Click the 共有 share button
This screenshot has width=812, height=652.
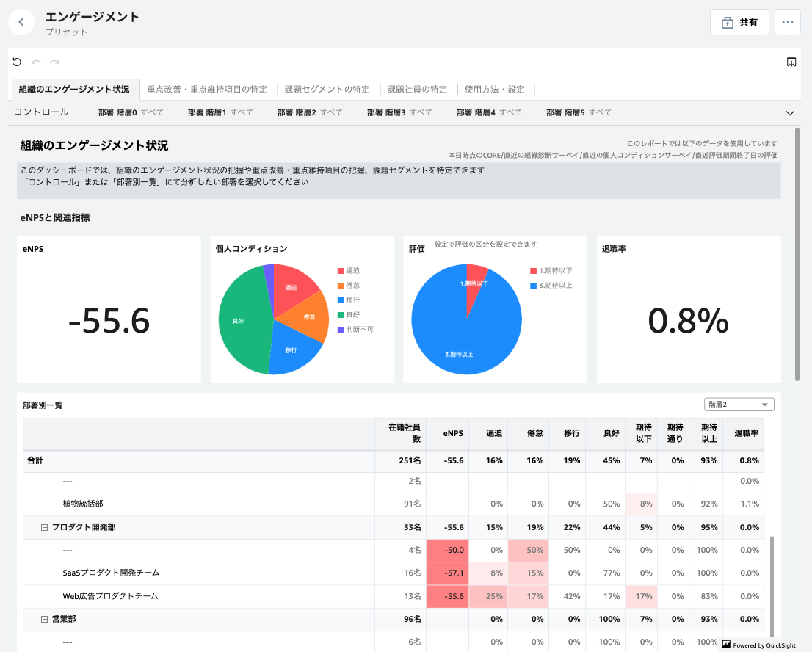click(x=739, y=22)
